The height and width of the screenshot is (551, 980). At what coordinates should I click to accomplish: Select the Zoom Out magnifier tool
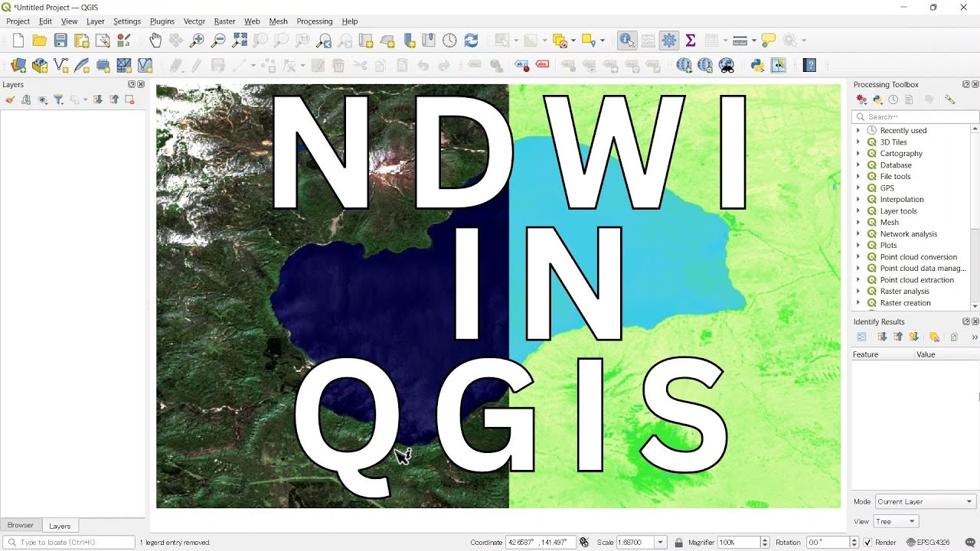[x=218, y=41]
